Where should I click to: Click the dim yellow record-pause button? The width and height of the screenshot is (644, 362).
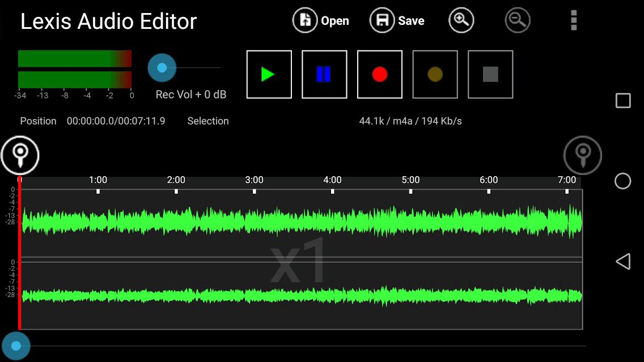(435, 74)
